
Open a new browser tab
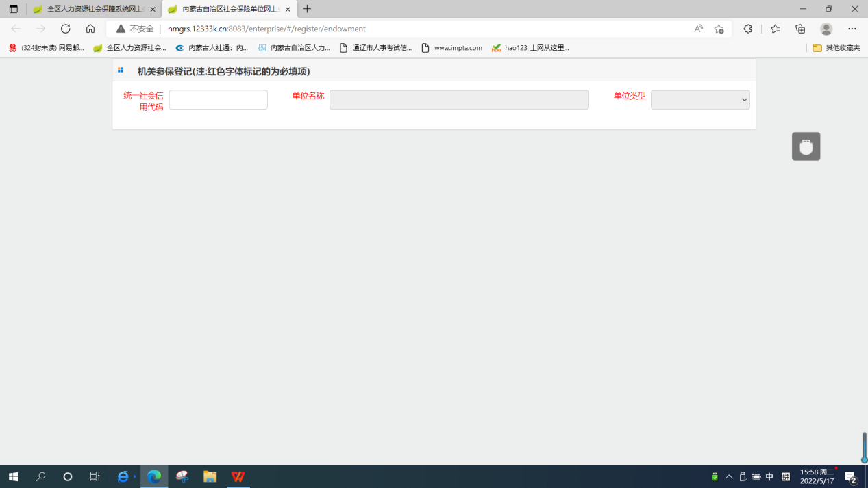(x=307, y=10)
